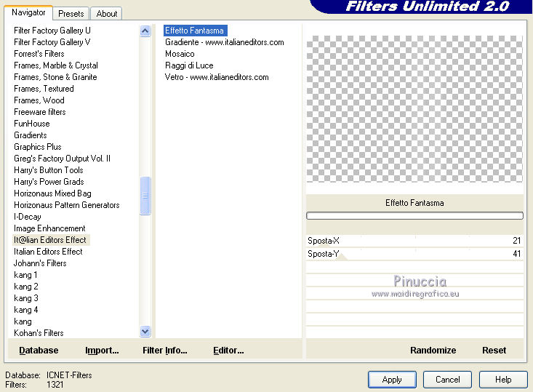The height and width of the screenshot is (392, 533).
Task: Select Harry's Power Grads category
Action: [x=49, y=182]
